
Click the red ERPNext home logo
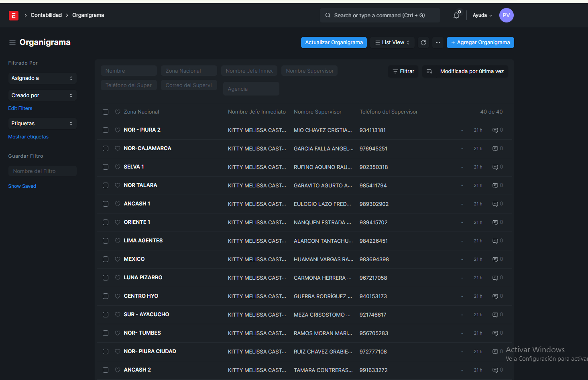[x=14, y=15]
